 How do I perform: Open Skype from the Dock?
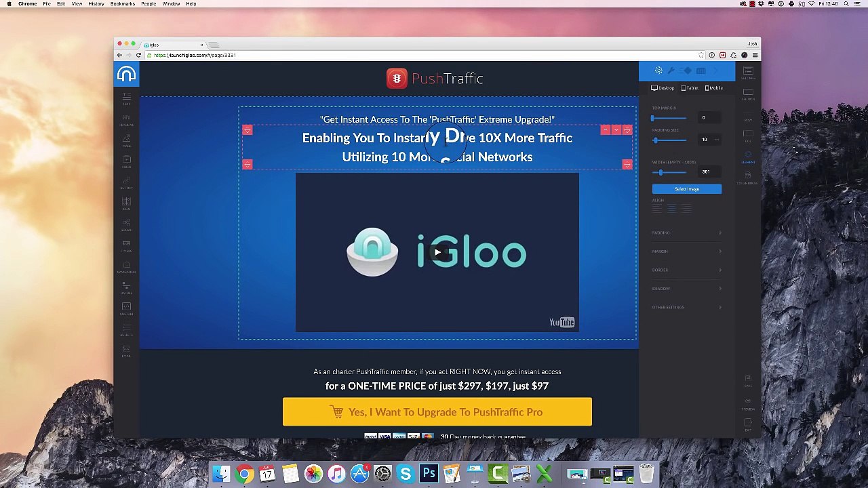click(x=406, y=473)
